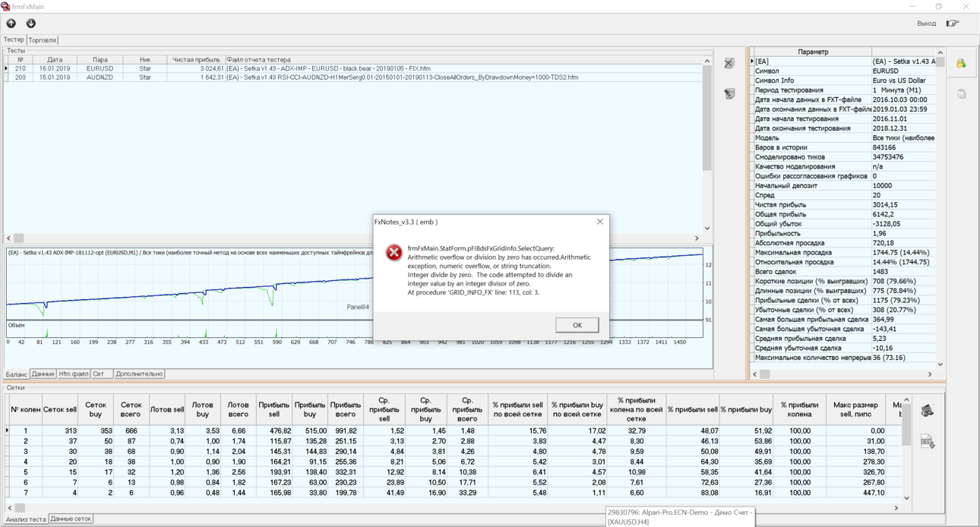Click the Пара column header in tests
Screen dimensions: 980x527
pyautogui.click(x=100, y=59)
